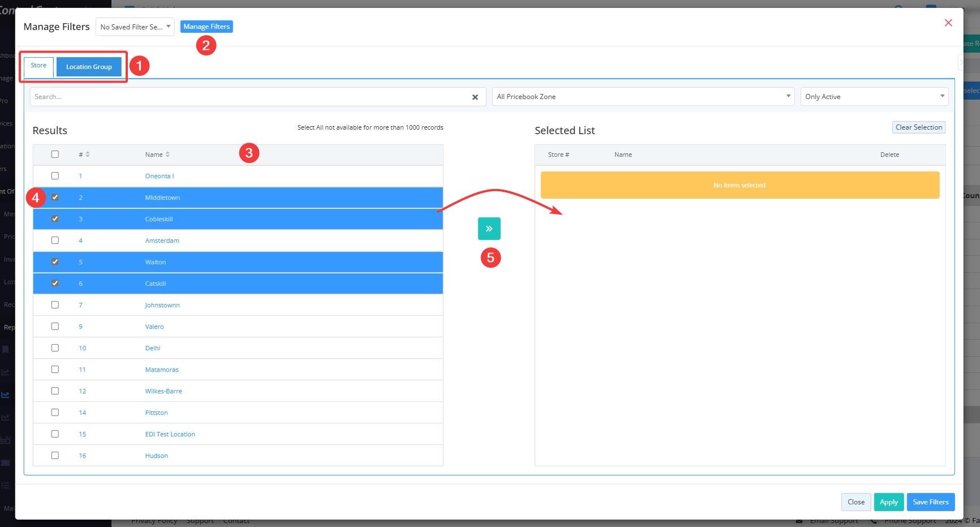
Task: Click the Oneonta I name link
Action: (x=160, y=176)
